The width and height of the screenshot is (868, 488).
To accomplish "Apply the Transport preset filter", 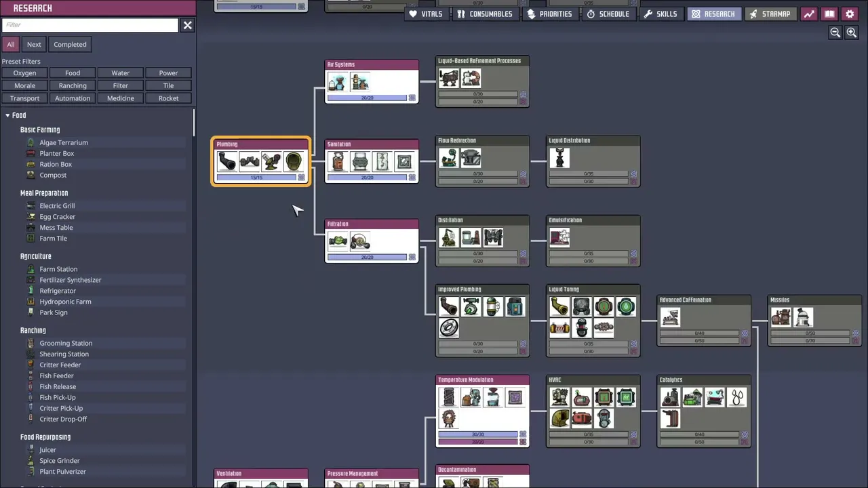I will 24,98.
